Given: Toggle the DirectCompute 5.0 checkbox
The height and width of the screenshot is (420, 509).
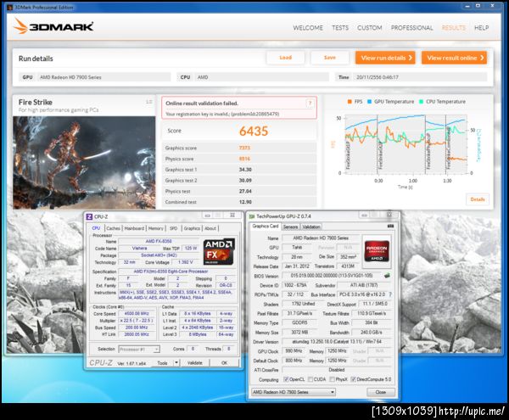Looking at the screenshot, I should pyautogui.click(x=354, y=379).
